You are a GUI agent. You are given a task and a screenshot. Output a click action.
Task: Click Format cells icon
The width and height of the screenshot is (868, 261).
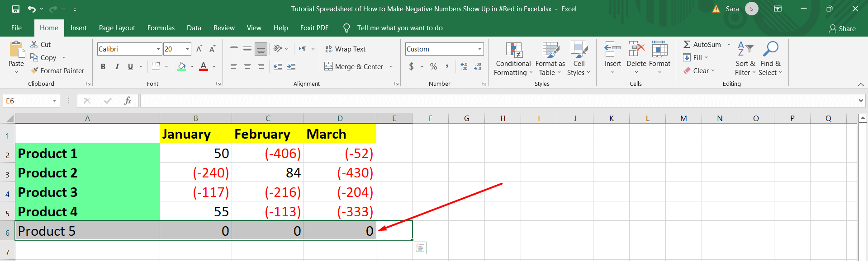click(659, 49)
